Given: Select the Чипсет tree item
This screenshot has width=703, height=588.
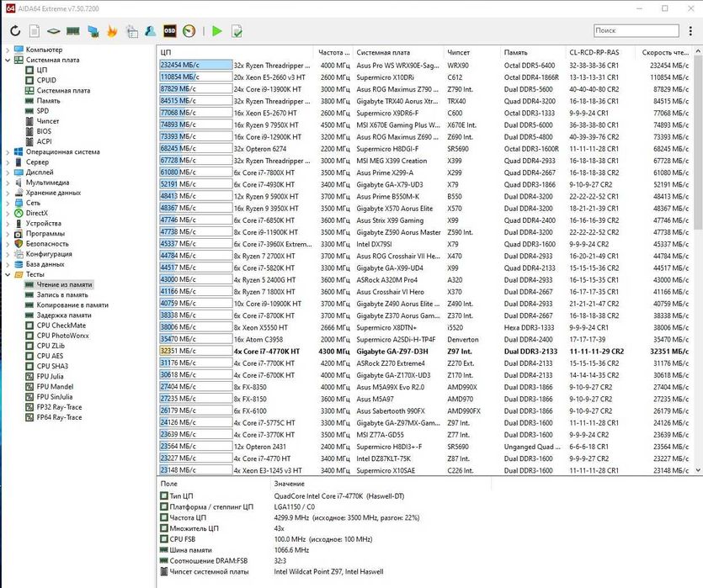Looking at the screenshot, I should (x=47, y=121).
